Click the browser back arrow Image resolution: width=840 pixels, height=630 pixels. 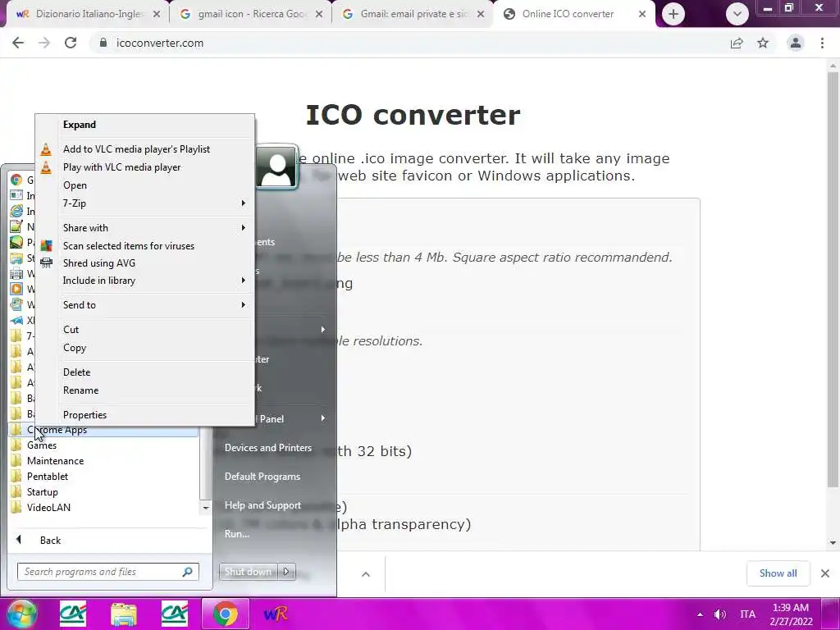[x=18, y=43]
